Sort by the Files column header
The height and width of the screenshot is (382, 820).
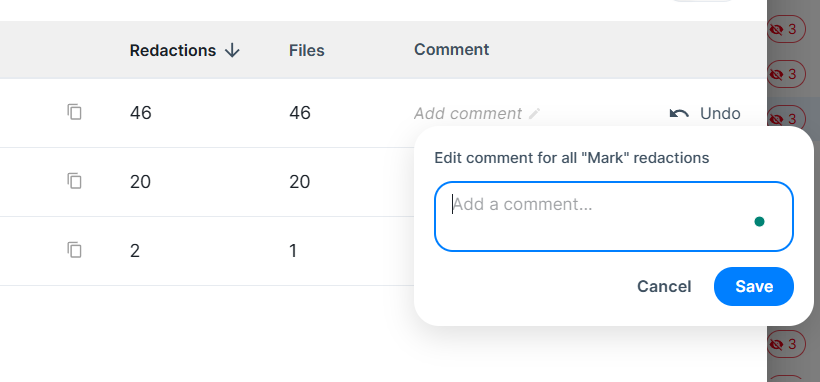306,50
